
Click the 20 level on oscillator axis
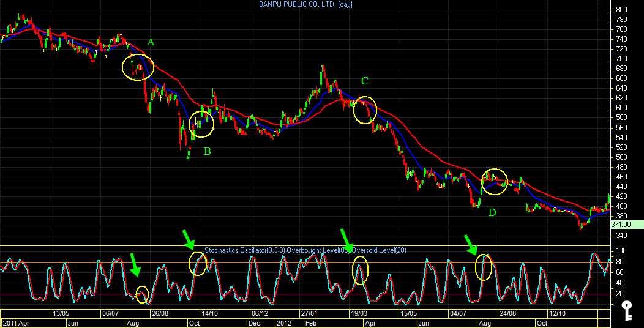(x=620, y=294)
